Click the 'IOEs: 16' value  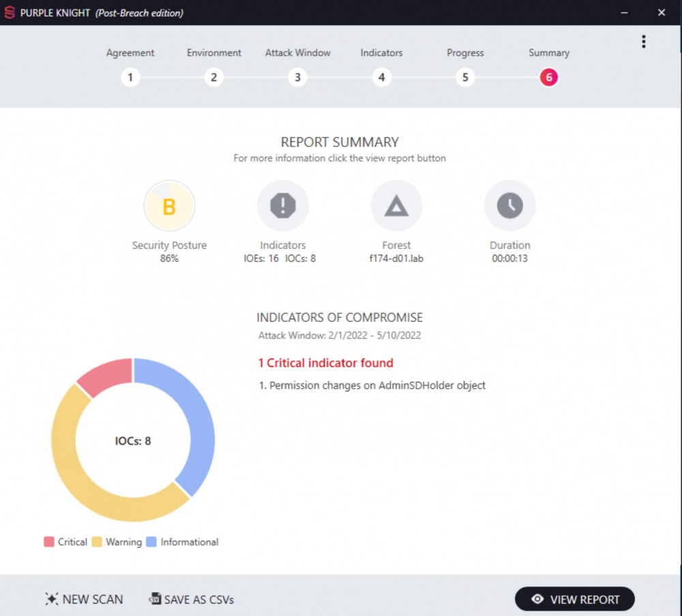(261, 259)
